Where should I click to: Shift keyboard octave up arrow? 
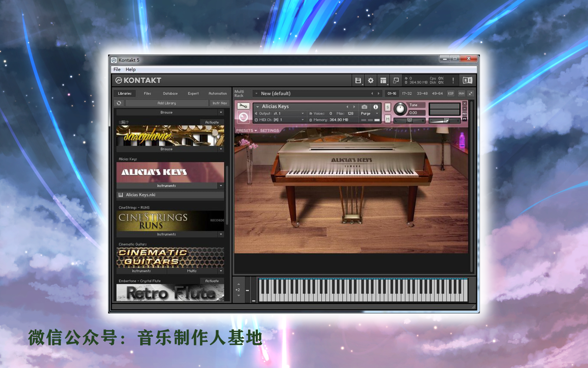[239, 284]
